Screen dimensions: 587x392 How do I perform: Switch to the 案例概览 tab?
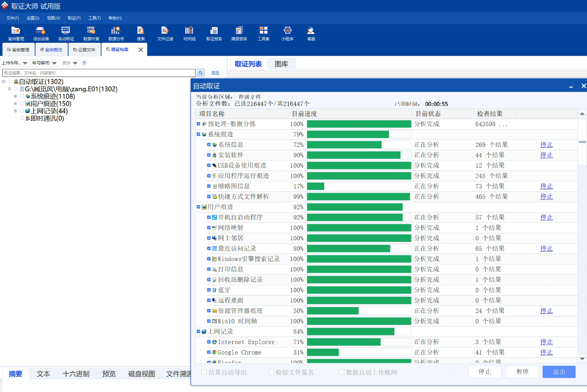[51, 50]
